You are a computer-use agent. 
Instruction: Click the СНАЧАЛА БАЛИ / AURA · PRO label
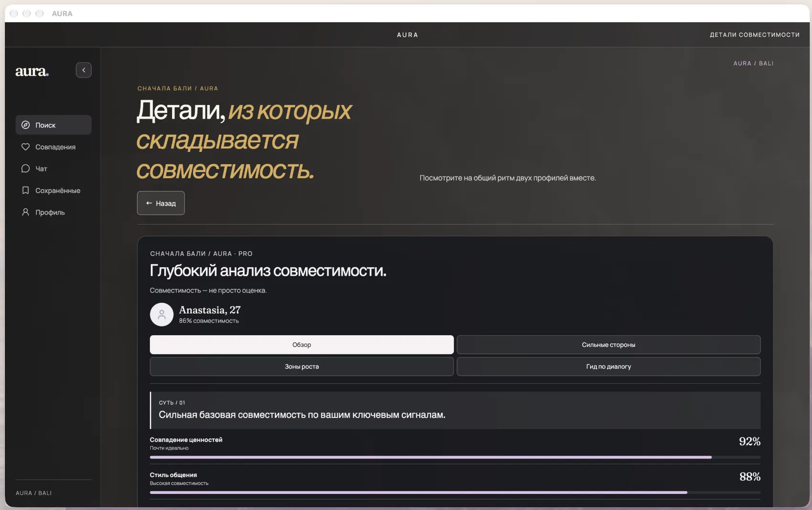pyautogui.click(x=201, y=254)
